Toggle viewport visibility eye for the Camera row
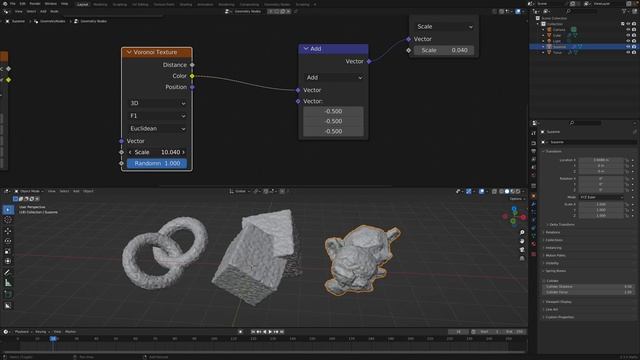 (x=628, y=29)
